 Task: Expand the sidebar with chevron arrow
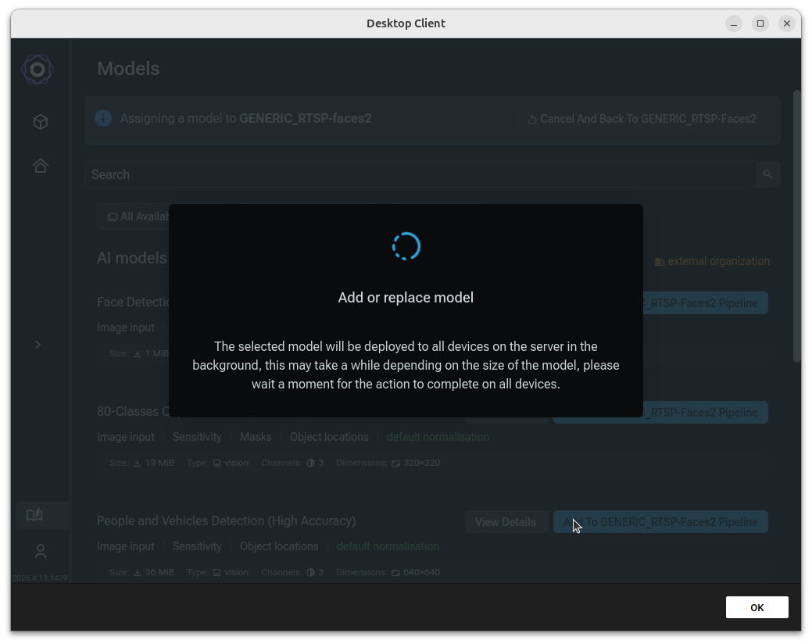(x=38, y=345)
